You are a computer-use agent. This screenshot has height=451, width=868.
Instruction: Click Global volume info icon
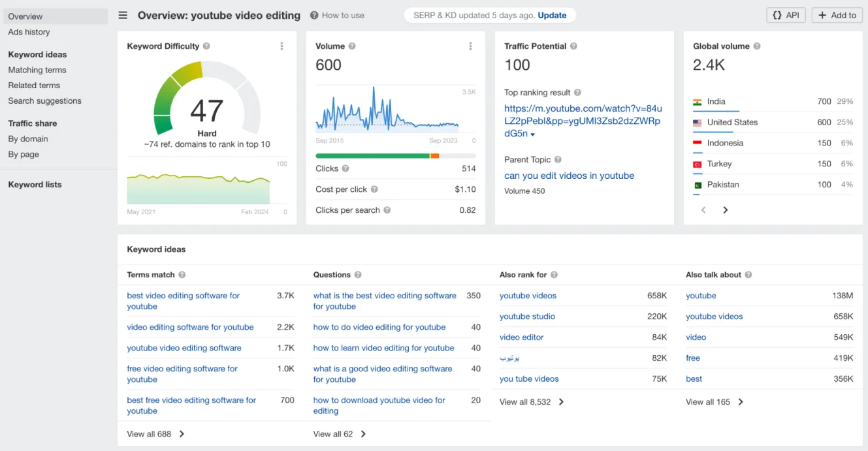[757, 46]
